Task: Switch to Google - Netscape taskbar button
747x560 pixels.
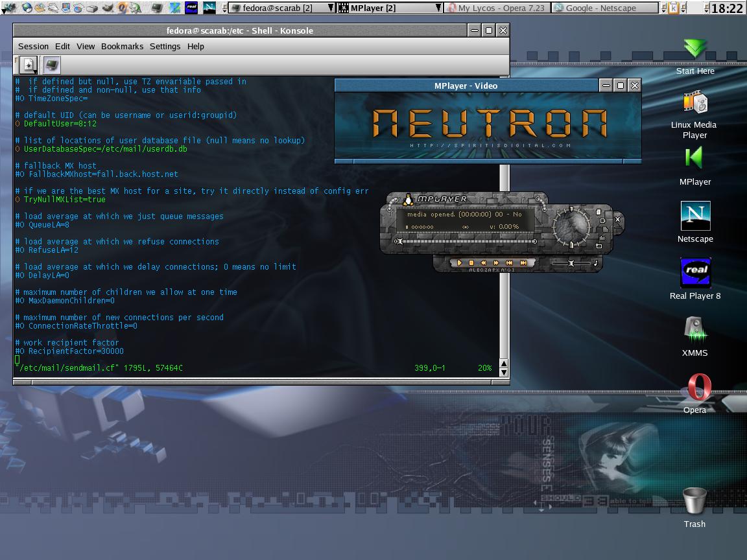Action: point(605,8)
